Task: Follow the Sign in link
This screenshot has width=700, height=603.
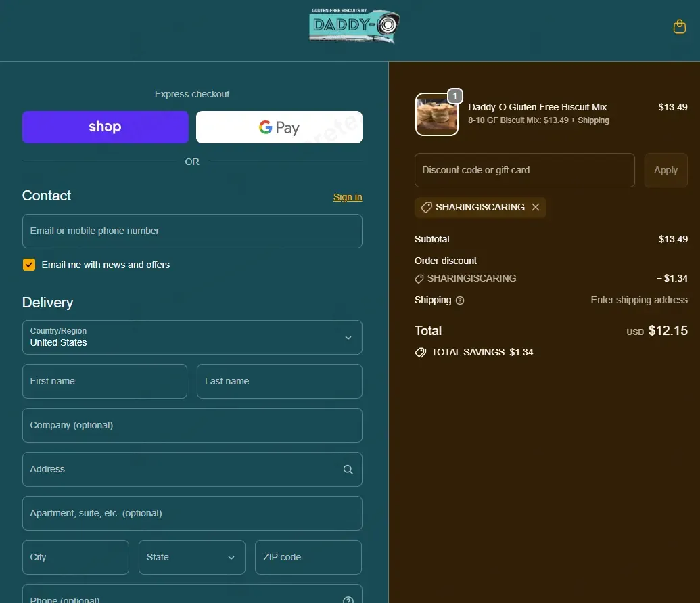Action: coord(348,197)
